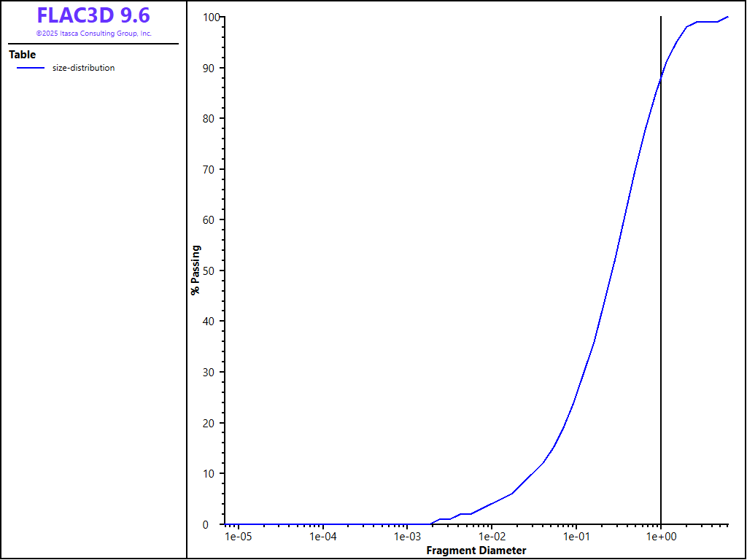Select the Table legend heading
The height and width of the screenshot is (560, 747).
23,55
